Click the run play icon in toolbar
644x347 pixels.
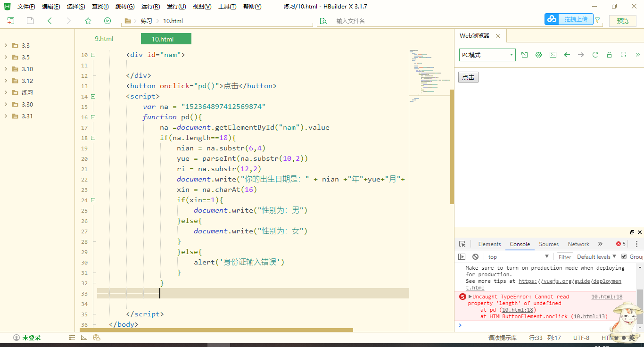(x=107, y=21)
